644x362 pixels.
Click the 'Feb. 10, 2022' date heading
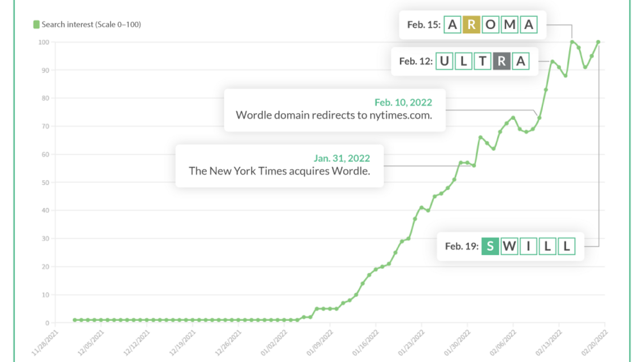(403, 102)
